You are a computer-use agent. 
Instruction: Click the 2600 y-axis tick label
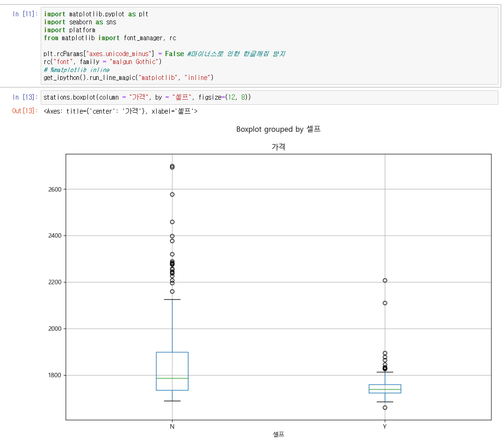pos(55,189)
